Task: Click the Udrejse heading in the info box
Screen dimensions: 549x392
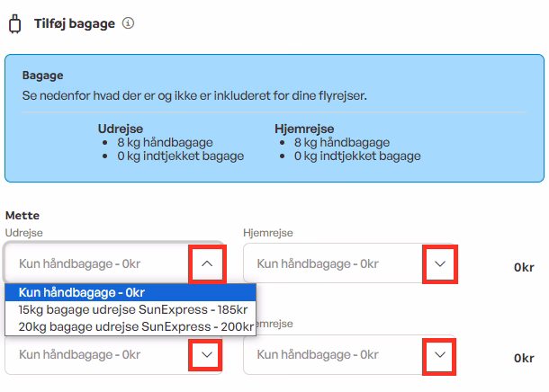Action: pyautogui.click(x=121, y=129)
